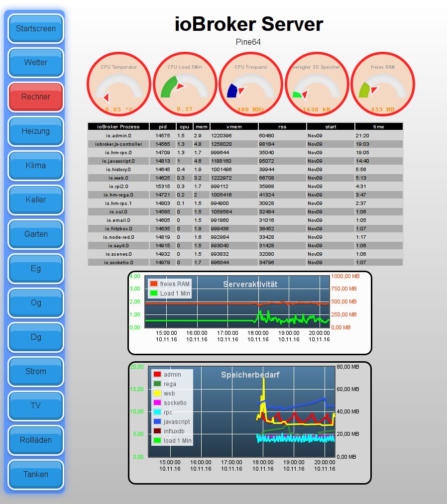Click the load 1 Min swatch in Speicherbedarf

click(157, 440)
